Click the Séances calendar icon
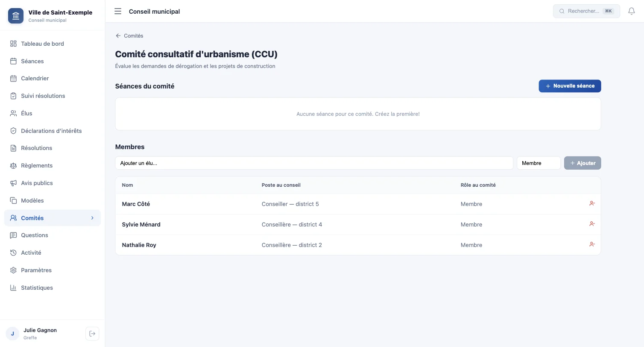Image resolution: width=644 pixels, height=347 pixels. pos(13,61)
